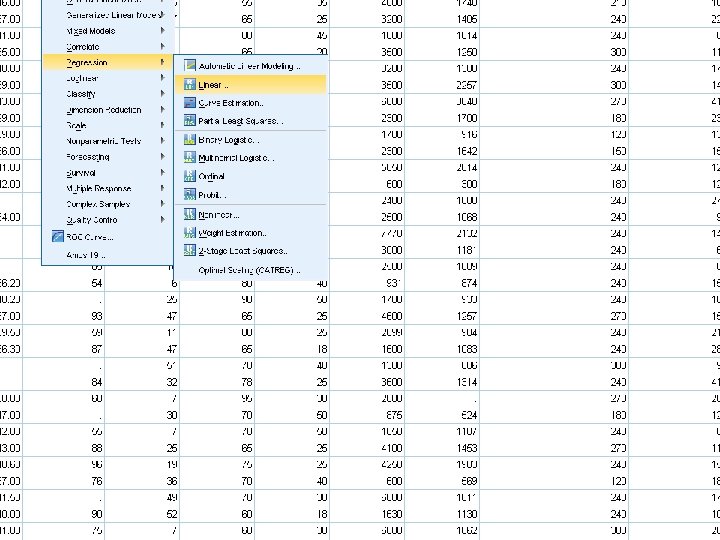The width and height of the screenshot is (720, 540).
Task: Choose Optimal Scaling (CATREG) menu entry
Action: point(251,270)
